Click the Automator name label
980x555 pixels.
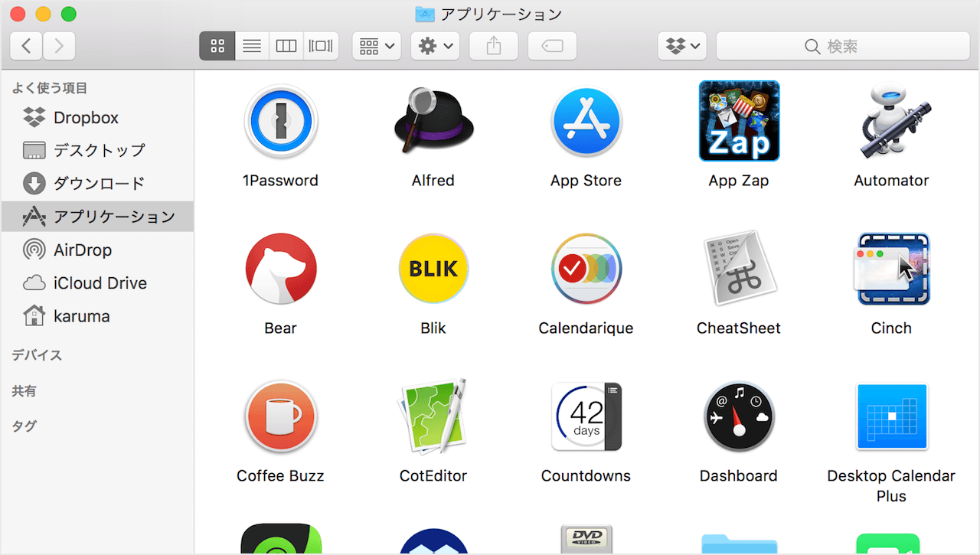tap(892, 181)
